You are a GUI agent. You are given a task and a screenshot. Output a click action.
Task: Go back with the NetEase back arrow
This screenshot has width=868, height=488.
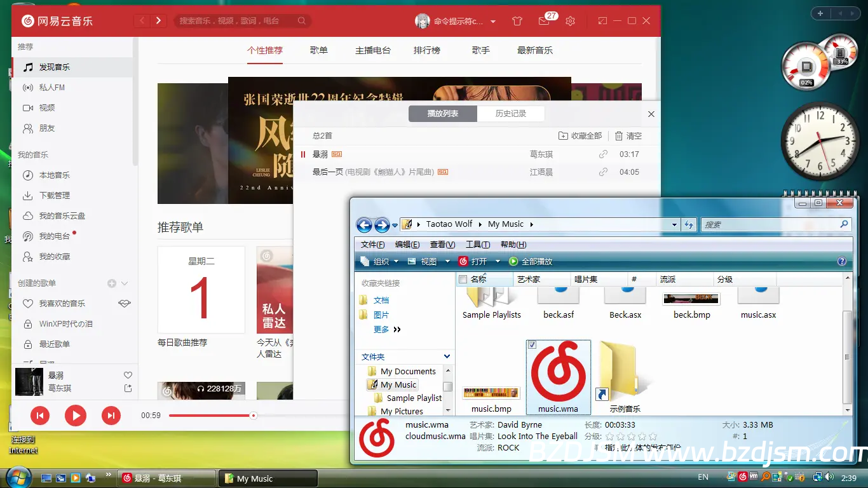[142, 21]
